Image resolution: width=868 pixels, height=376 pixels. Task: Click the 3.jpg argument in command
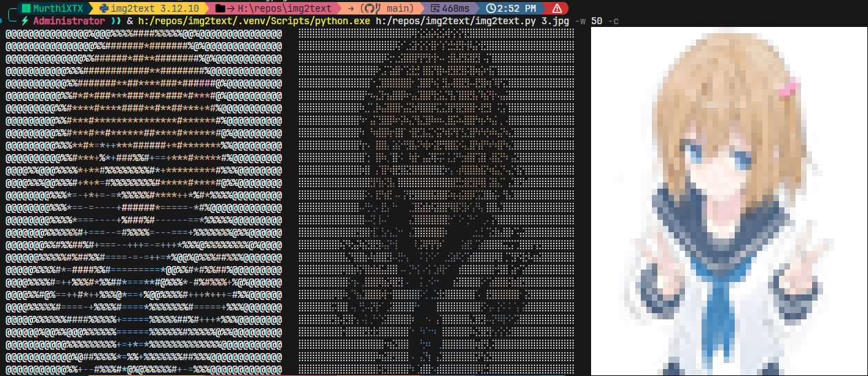click(x=556, y=21)
